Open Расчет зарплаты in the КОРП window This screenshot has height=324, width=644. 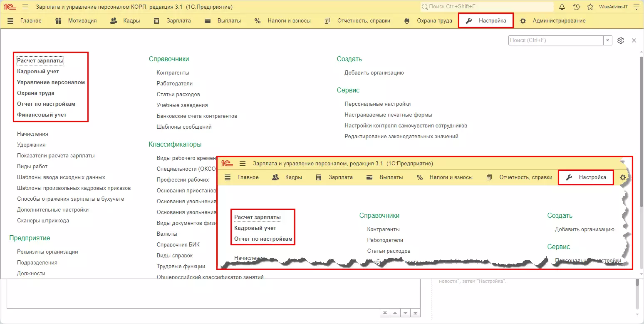click(x=40, y=61)
